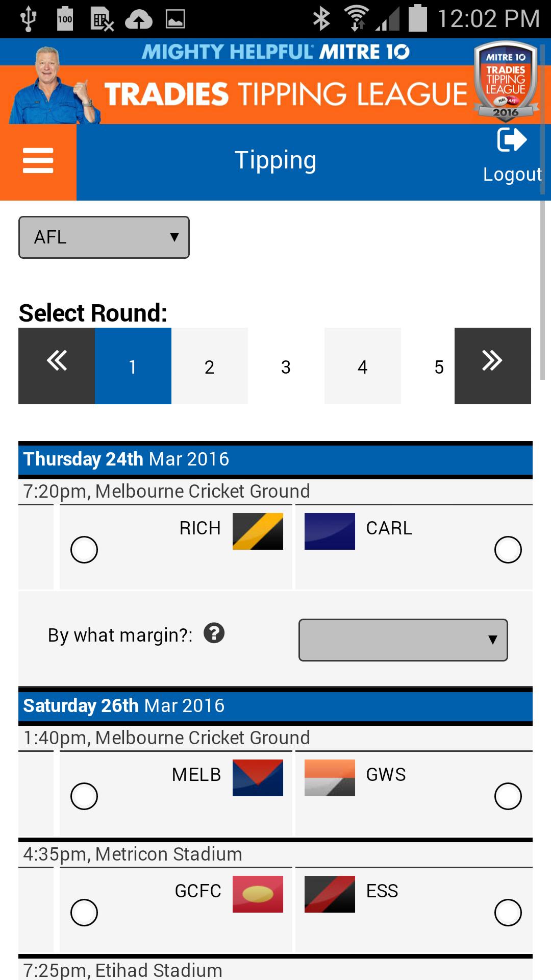
Task: Choose Essendon in the Metricon Stadium match
Action: tap(508, 913)
